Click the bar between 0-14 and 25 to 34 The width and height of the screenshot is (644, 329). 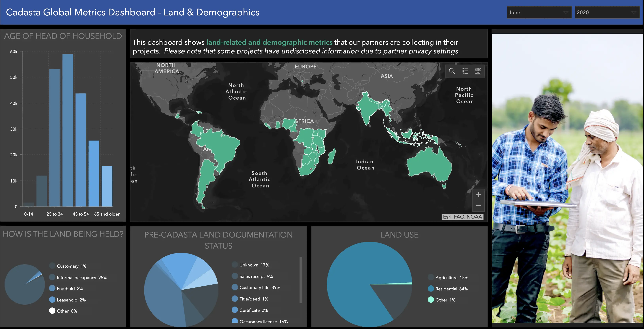pyautogui.click(x=42, y=191)
